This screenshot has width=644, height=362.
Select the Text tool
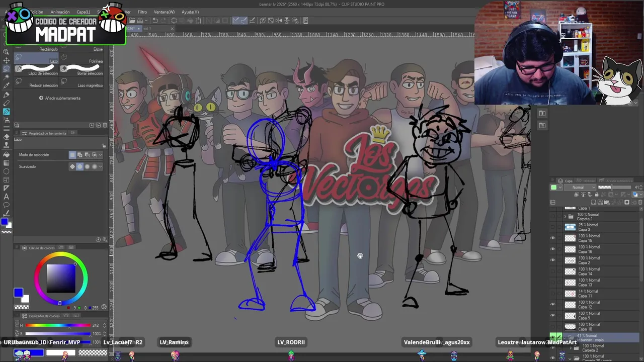(x=7, y=197)
